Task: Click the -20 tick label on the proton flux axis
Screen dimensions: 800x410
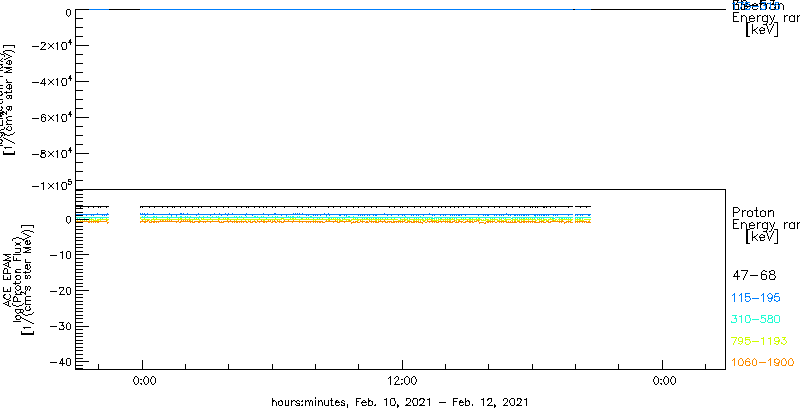Action: tap(61, 290)
